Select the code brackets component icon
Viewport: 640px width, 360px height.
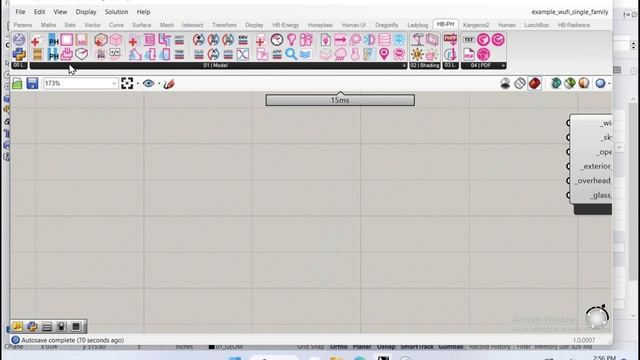pyautogui.click(x=115, y=53)
